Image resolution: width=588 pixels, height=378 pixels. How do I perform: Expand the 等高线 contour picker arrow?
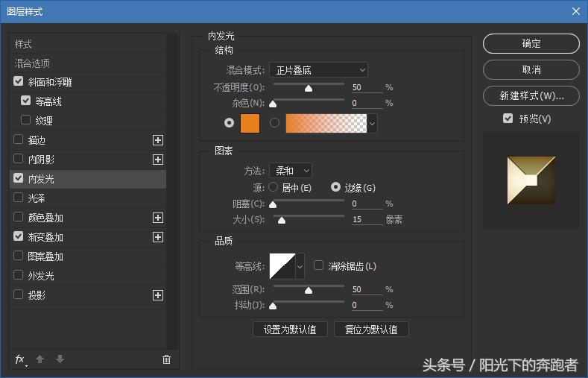pyautogui.click(x=300, y=265)
